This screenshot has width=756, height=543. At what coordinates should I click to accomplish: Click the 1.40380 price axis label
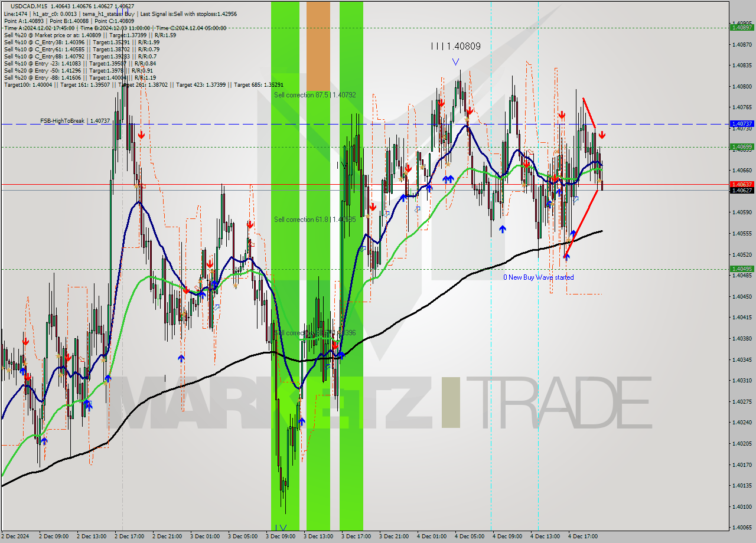tap(742, 338)
